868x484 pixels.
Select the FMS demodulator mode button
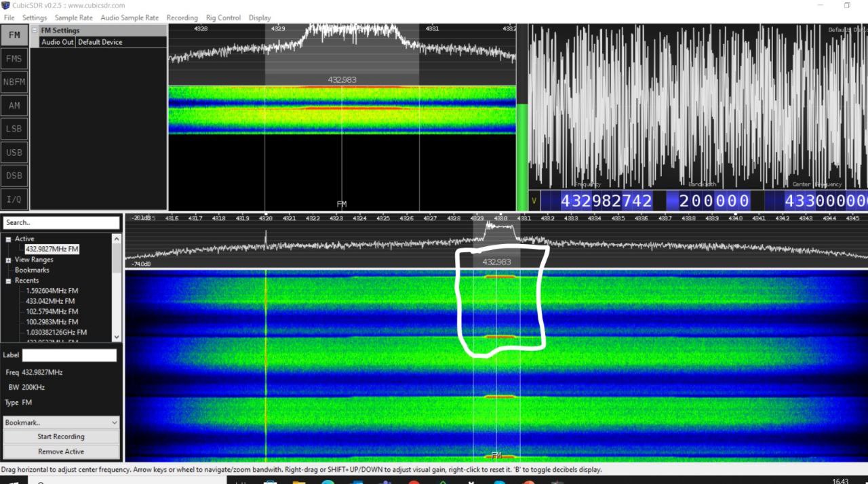pyautogui.click(x=14, y=59)
